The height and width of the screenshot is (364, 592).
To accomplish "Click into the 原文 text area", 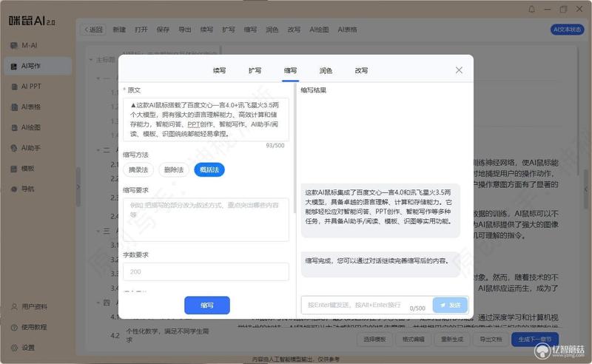I will click(x=206, y=119).
